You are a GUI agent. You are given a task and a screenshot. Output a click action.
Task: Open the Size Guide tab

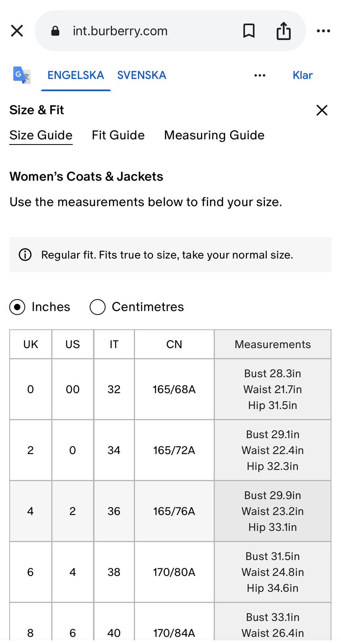point(41,135)
